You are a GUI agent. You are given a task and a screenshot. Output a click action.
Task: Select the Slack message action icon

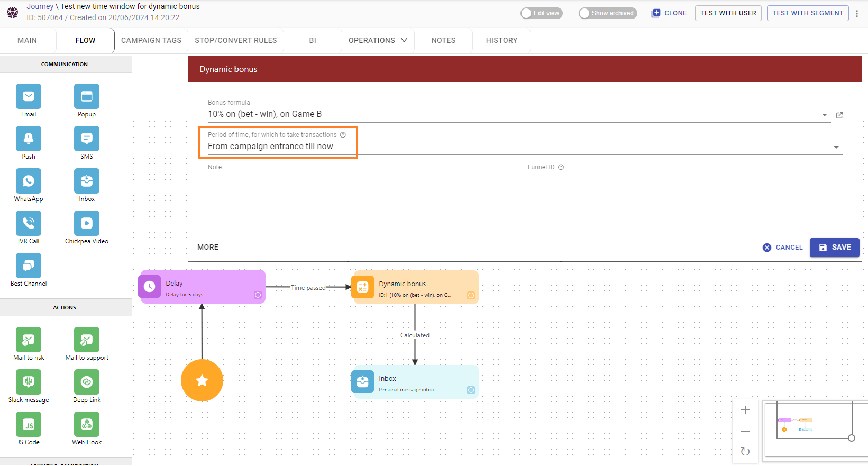29,382
